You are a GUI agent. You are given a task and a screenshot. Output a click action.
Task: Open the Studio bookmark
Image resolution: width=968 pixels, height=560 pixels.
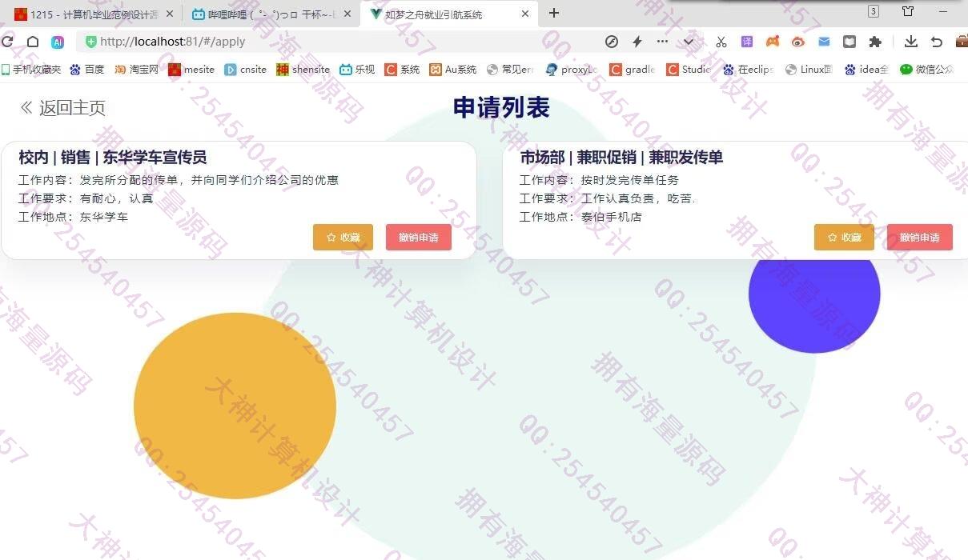coord(689,70)
